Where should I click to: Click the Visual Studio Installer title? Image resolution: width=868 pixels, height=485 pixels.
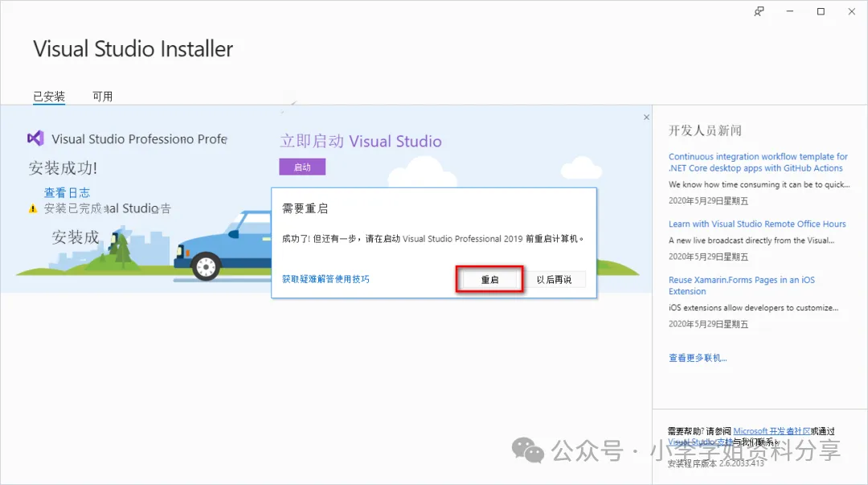tap(133, 49)
